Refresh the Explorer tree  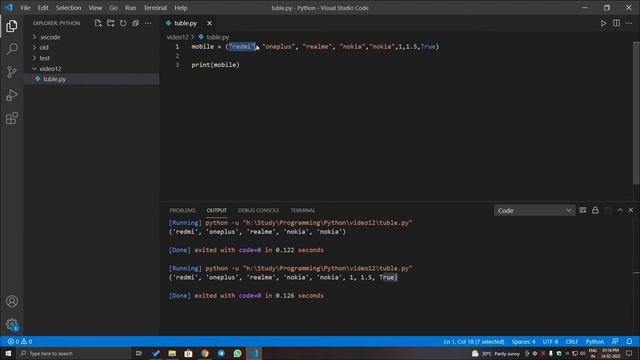pyautogui.click(x=123, y=23)
